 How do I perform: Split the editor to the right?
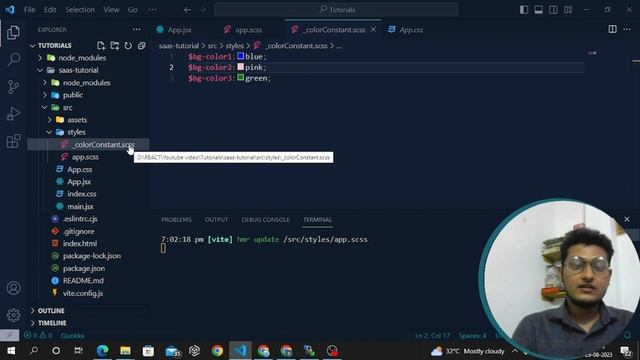pos(612,29)
